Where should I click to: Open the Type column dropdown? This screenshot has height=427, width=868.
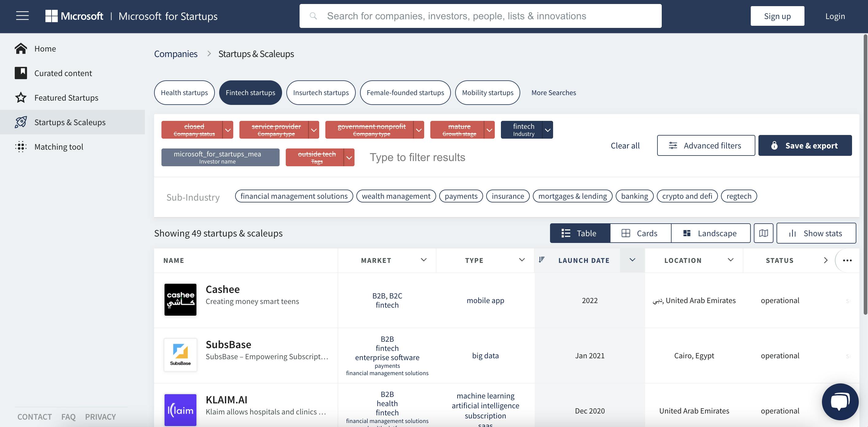pyautogui.click(x=521, y=260)
